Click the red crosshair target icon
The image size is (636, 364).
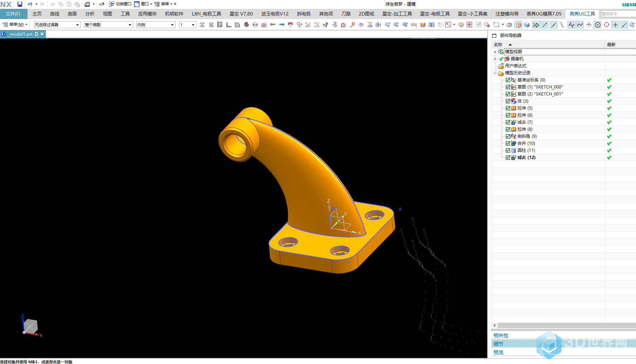coord(470,25)
